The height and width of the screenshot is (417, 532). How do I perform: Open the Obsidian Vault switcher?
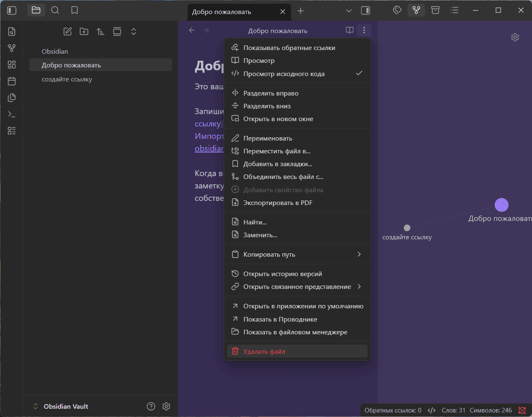tap(60, 406)
